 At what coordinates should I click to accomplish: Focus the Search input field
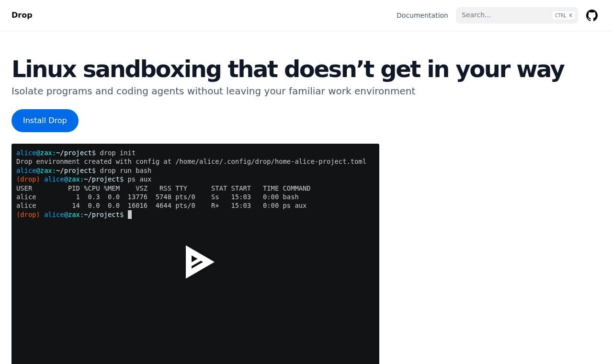coord(517,15)
